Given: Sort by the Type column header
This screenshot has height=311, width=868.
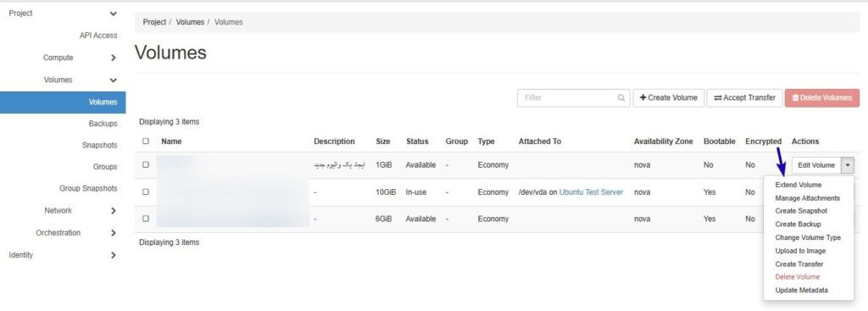Looking at the screenshot, I should [486, 142].
